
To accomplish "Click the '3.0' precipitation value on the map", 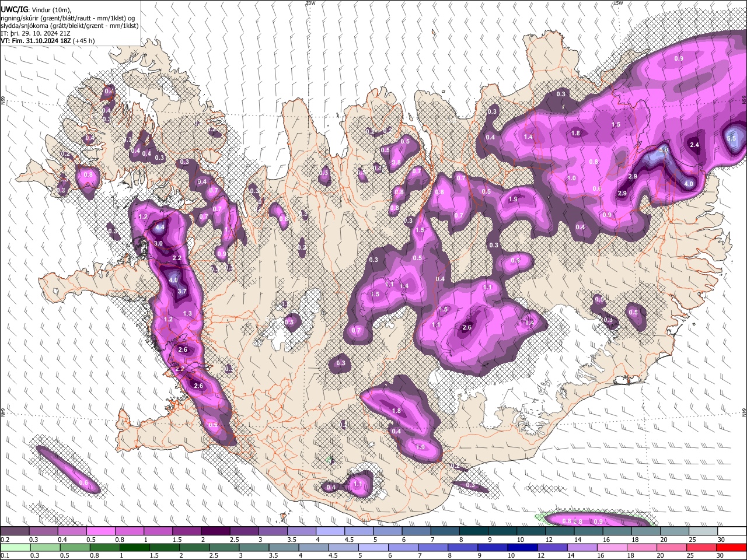I will coord(158,243).
